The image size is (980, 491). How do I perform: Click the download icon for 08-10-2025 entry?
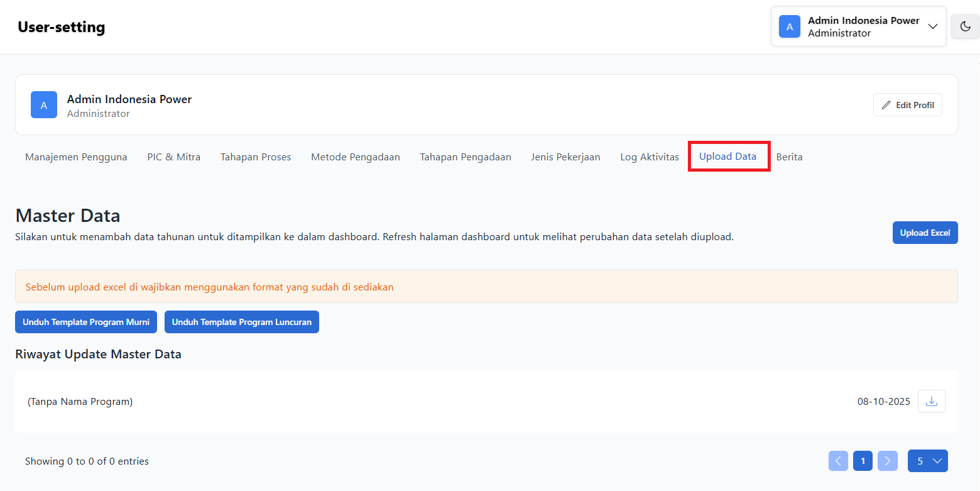(932, 401)
